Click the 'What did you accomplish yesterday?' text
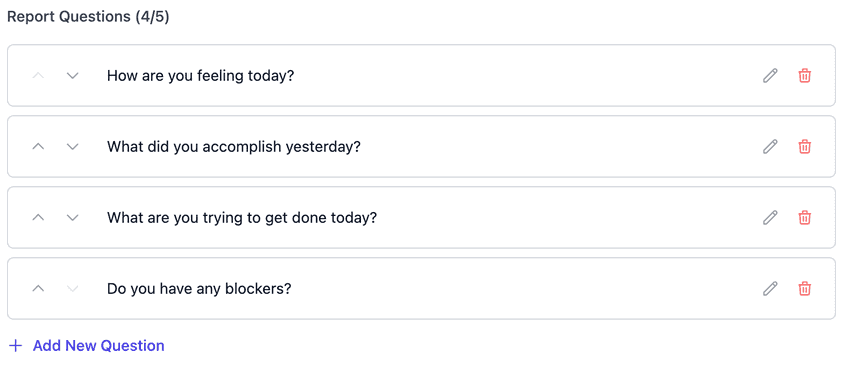Screen dimensions: 850x366 tap(234, 146)
